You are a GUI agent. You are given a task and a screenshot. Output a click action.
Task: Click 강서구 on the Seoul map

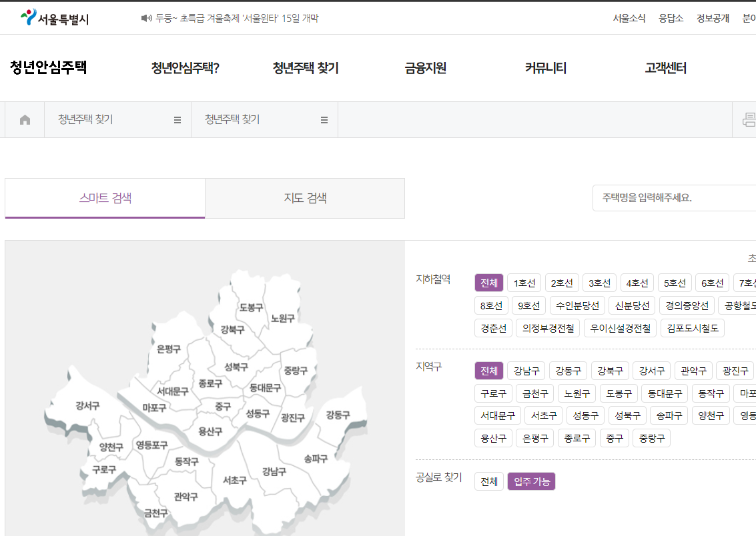click(87, 406)
